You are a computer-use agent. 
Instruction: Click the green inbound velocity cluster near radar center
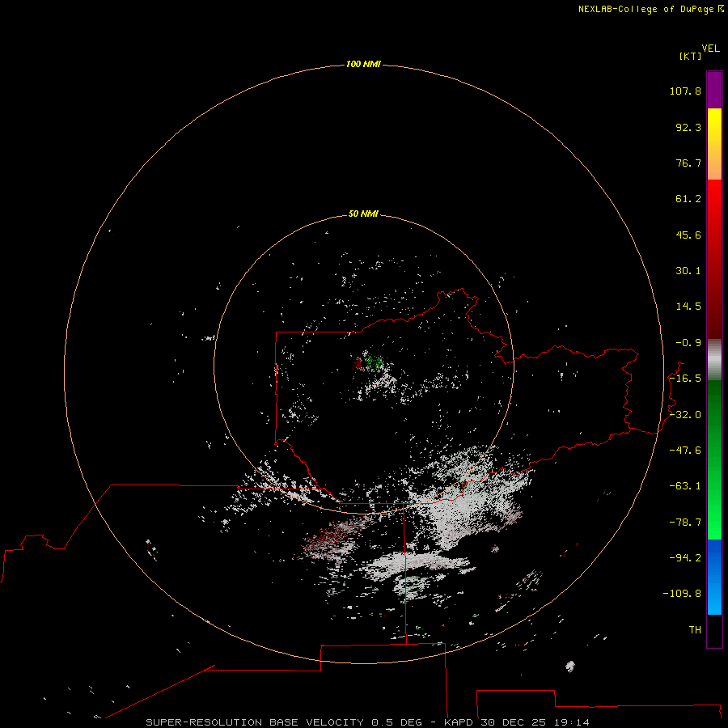point(374,361)
